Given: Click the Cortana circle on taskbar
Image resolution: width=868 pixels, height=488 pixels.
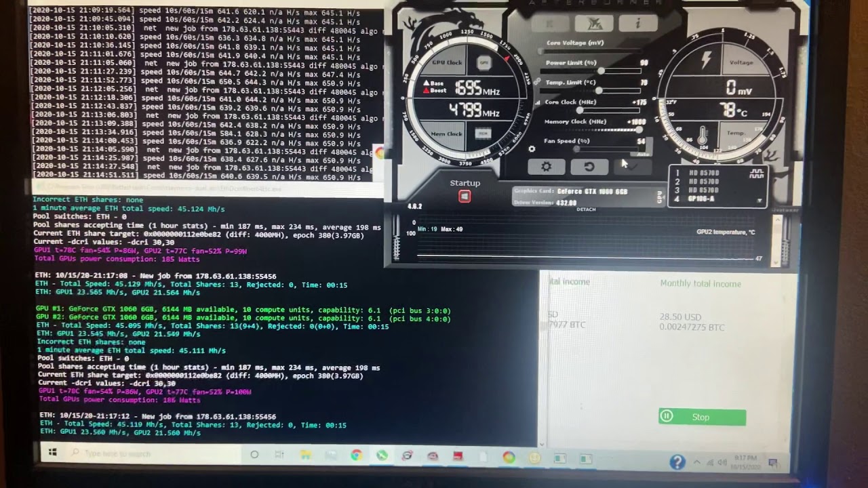Looking at the screenshot, I should pos(254,455).
